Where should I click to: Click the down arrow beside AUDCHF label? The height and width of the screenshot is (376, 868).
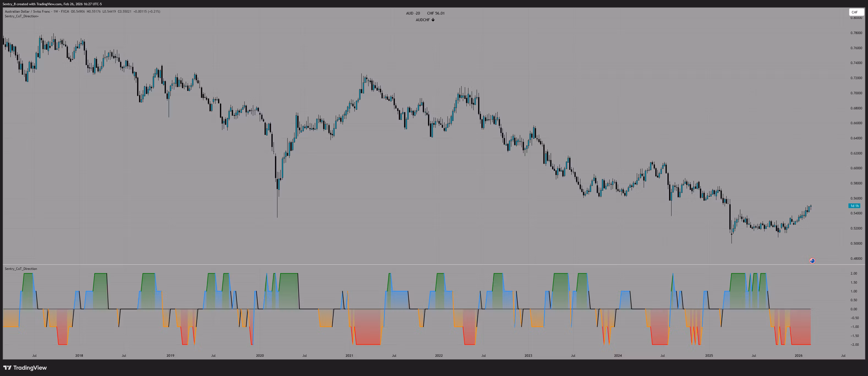point(433,20)
